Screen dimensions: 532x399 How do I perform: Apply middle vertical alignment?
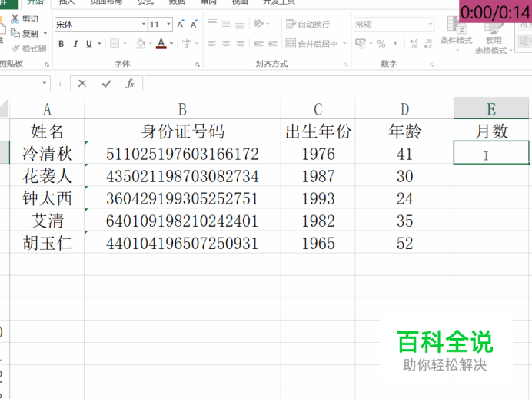click(226, 24)
